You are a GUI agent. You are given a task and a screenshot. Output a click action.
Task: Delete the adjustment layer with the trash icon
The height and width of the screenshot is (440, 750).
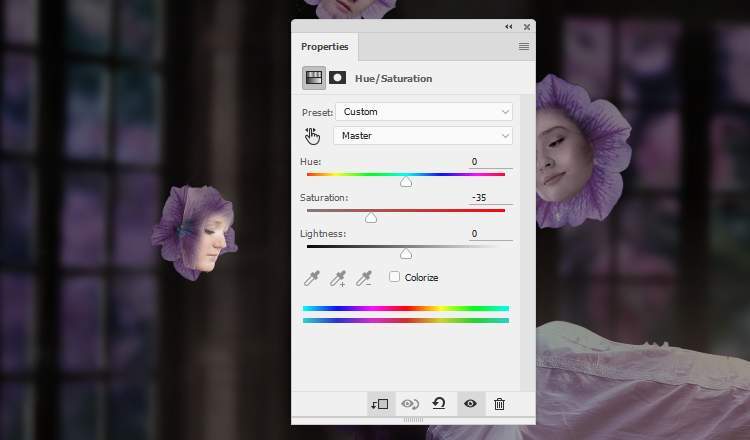(x=499, y=404)
